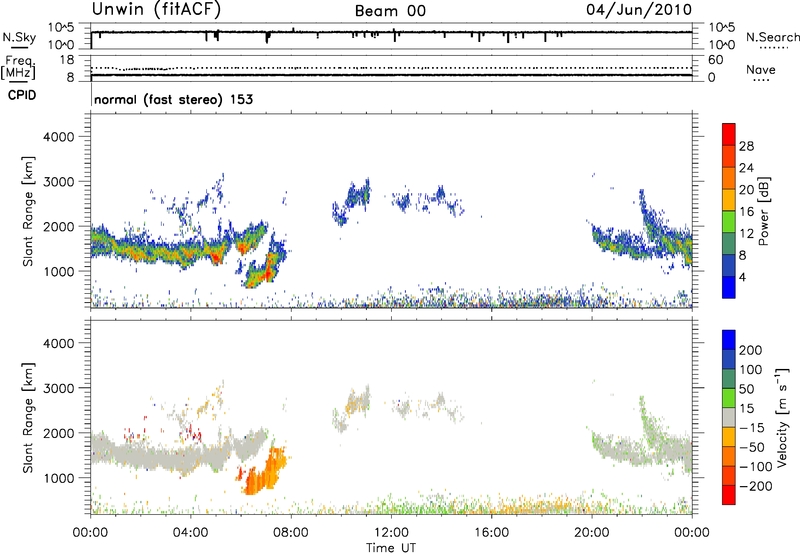This screenshot has height=554, width=800.
Task: Click the 'N.Sky' label
Action: point(19,37)
